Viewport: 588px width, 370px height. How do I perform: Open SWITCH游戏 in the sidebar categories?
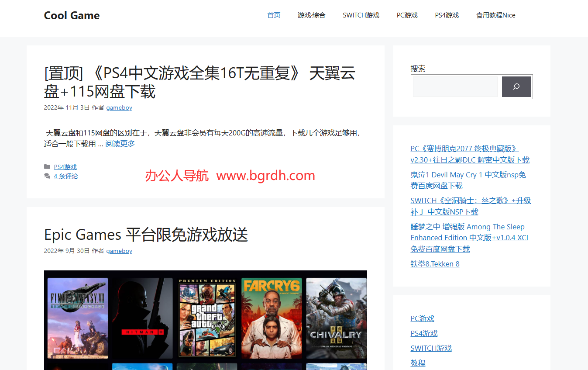coord(431,348)
